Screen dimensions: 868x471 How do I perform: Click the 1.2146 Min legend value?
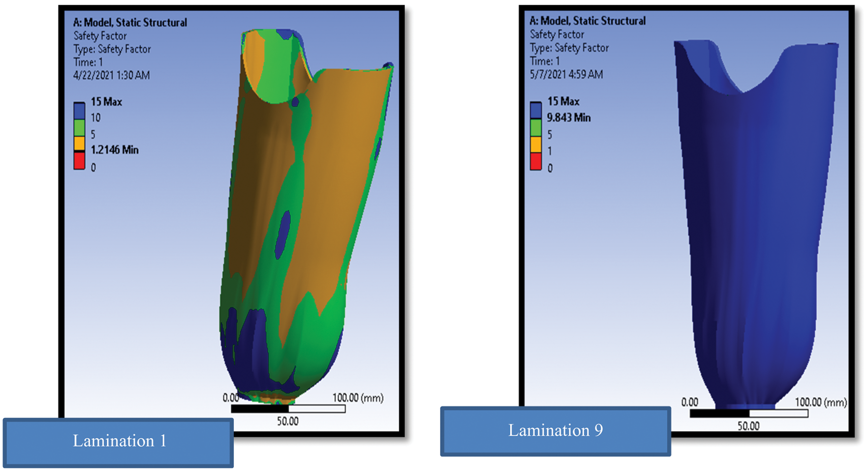(x=114, y=150)
